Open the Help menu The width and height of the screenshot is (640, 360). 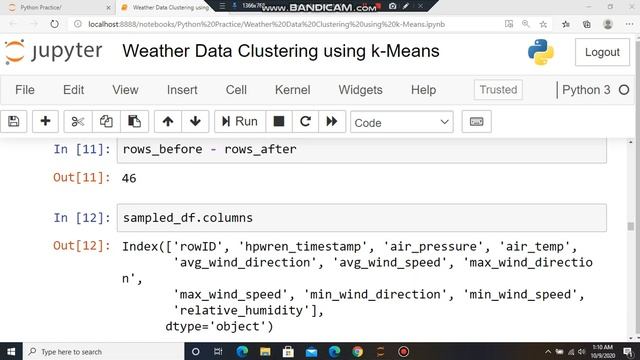coord(423,90)
